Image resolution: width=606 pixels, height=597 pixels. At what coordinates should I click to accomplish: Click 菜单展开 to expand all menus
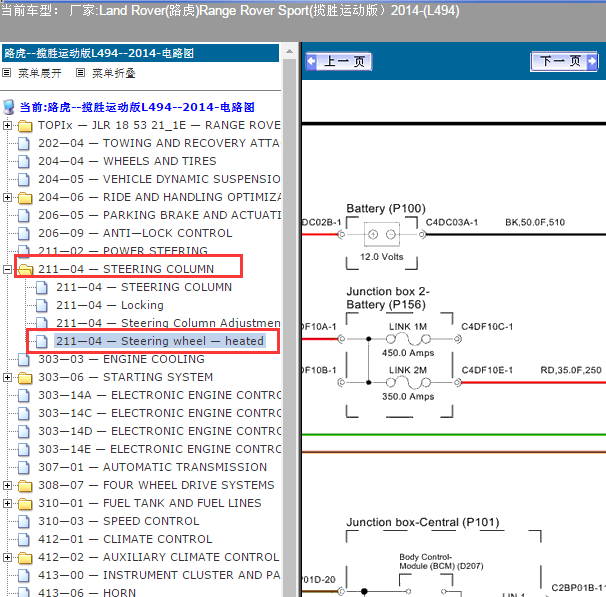point(39,73)
